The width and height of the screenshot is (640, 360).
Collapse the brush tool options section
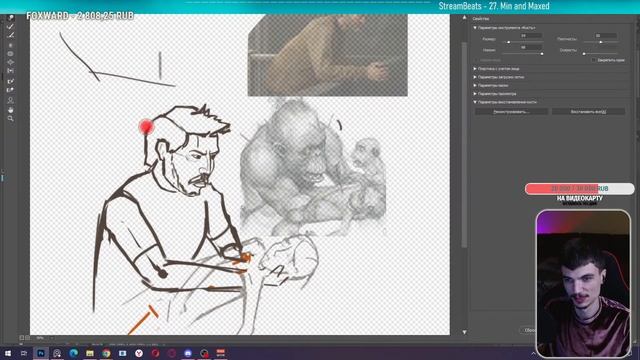475,28
